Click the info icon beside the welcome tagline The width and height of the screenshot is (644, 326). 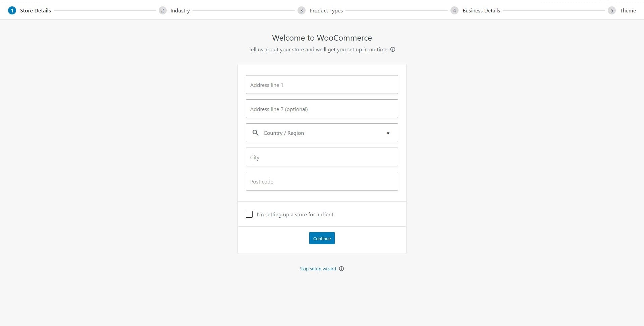pos(393,49)
